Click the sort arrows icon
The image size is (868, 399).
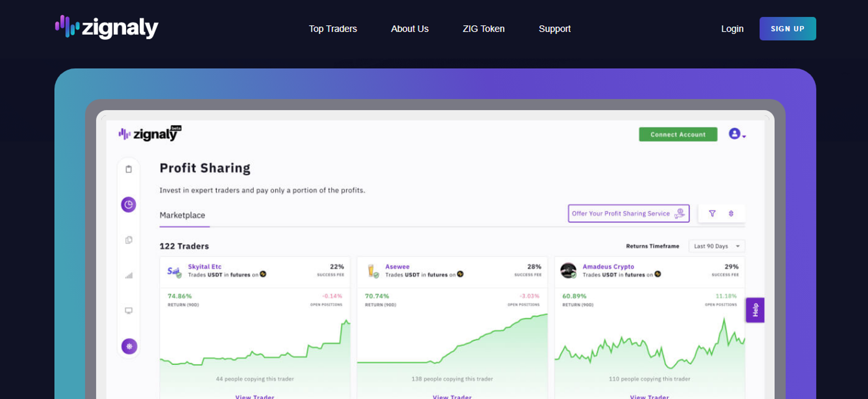click(731, 213)
